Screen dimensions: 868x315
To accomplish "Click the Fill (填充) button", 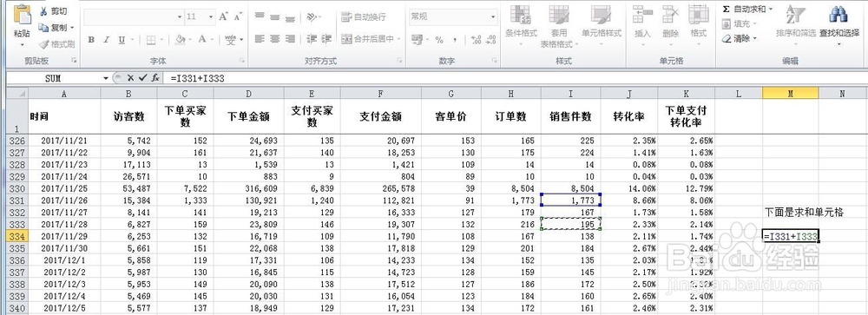I will coord(736,23).
